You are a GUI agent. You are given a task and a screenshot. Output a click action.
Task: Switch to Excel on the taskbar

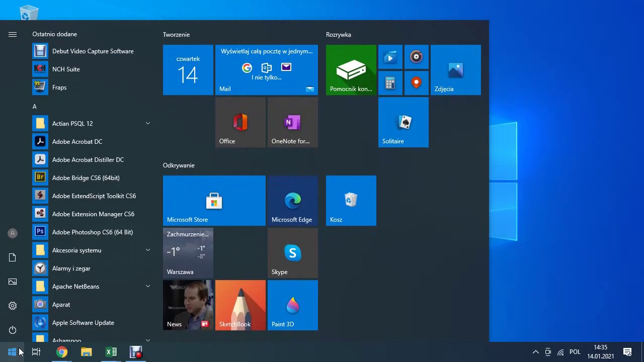pos(111,352)
